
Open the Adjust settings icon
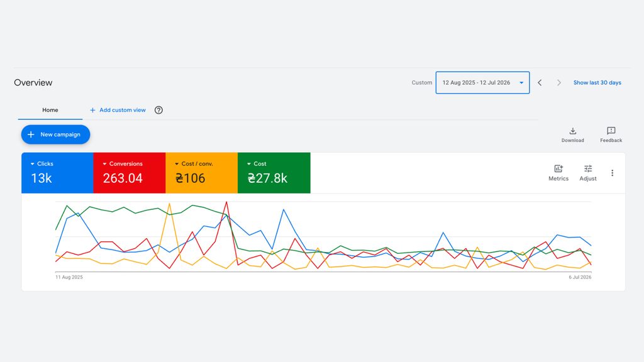click(588, 168)
